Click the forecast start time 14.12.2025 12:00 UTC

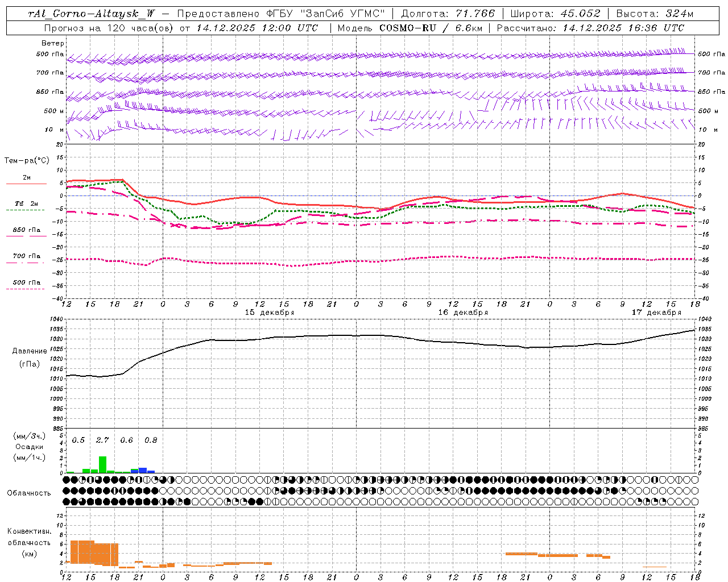coord(258,28)
